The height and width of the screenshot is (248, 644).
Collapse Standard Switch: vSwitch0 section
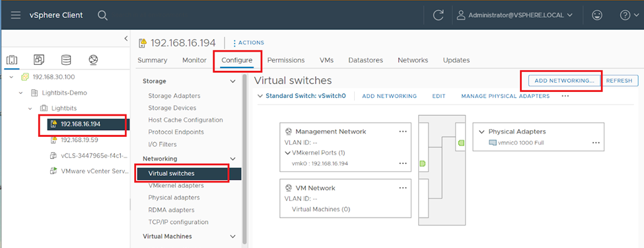click(260, 96)
